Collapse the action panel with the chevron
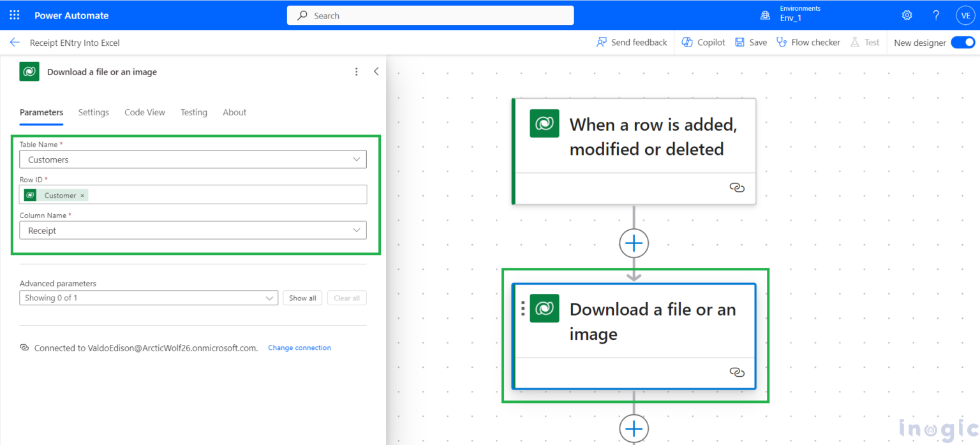The image size is (980, 445). pyautogui.click(x=376, y=71)
